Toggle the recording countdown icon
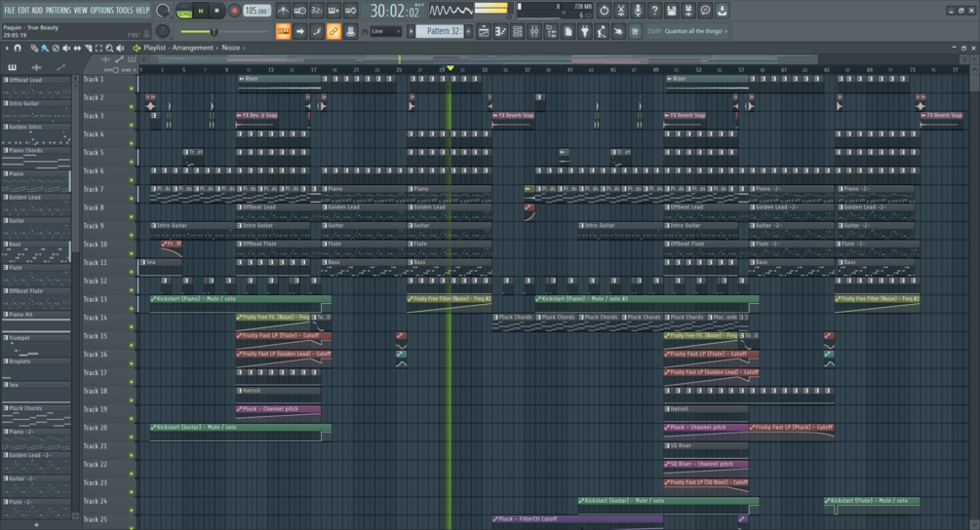 (x=317, y=11)
